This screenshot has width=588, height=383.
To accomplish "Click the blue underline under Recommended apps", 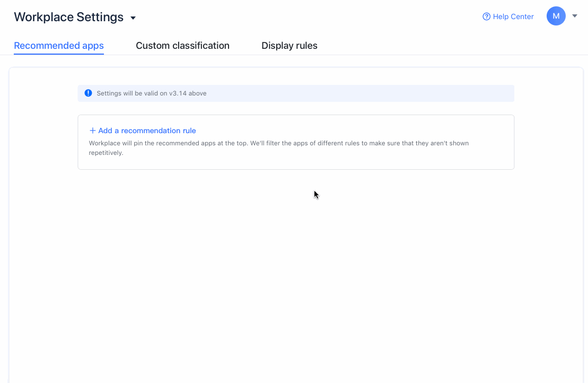I will (59, 54).
